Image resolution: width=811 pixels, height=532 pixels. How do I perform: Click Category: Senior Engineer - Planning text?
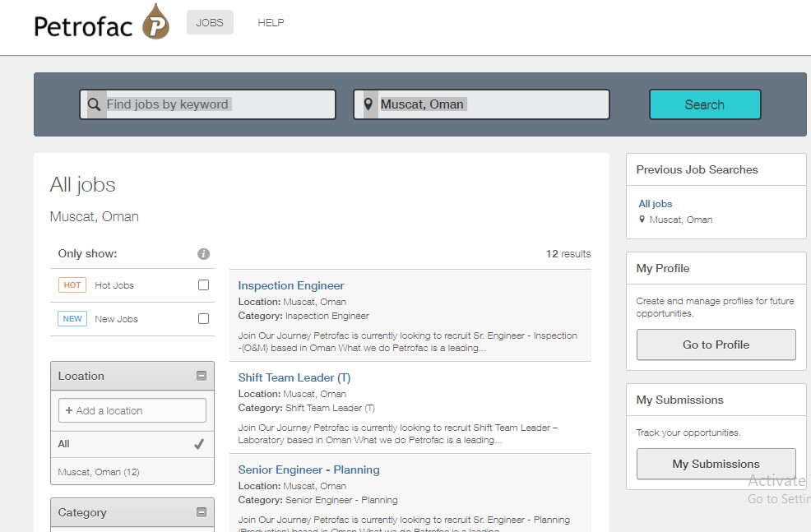317,499
